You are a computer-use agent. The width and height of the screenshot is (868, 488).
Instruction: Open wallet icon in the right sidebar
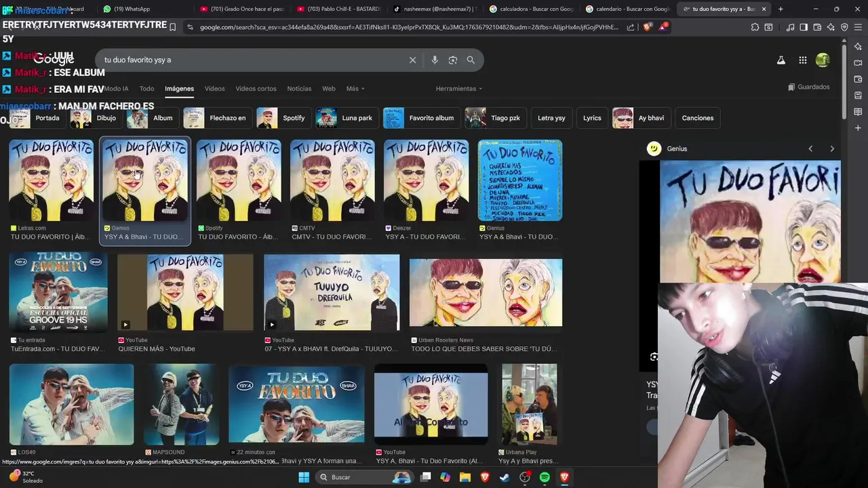click(858, 79)
